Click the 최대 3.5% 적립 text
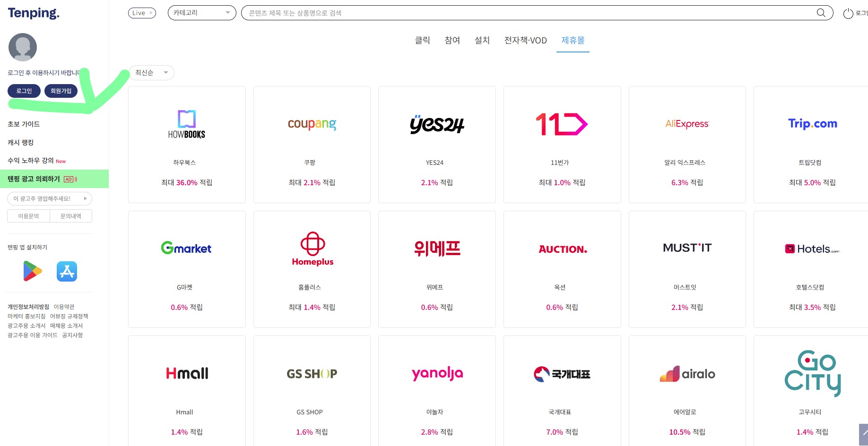 [812, 307]
